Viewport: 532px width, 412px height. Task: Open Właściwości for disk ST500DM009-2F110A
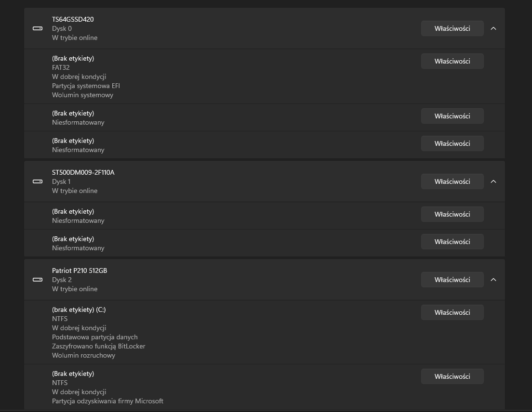[x=452, y=181]
